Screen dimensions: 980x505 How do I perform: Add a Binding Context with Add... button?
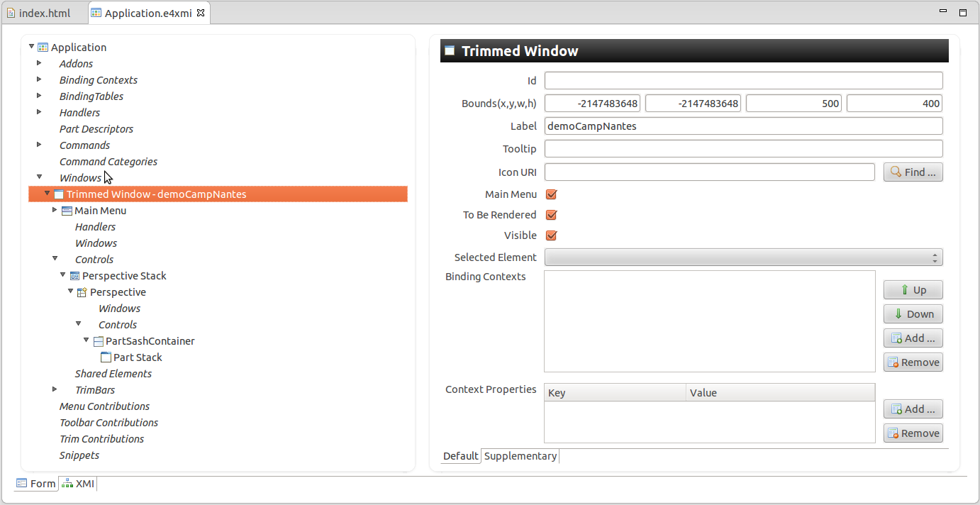coord(913,338)
